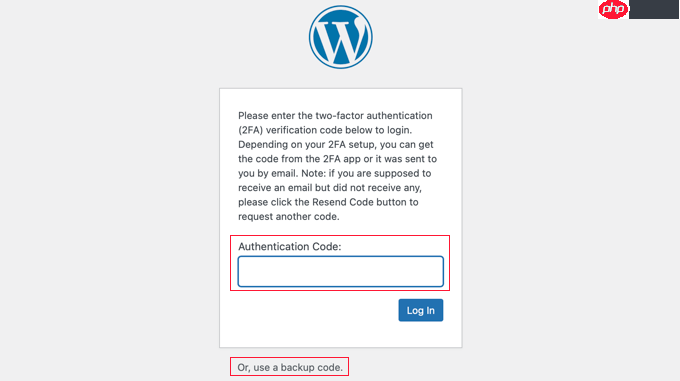
Task: Click empty white area left of Log In
Action: coord(312,310)
